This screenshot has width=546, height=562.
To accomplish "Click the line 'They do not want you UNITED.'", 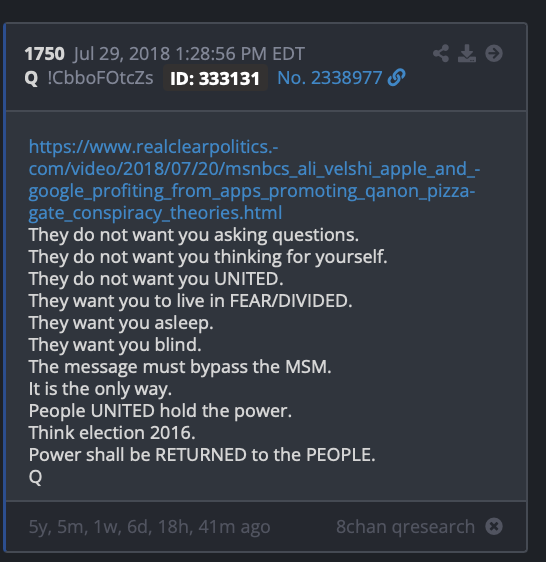I will click(156, 279).
